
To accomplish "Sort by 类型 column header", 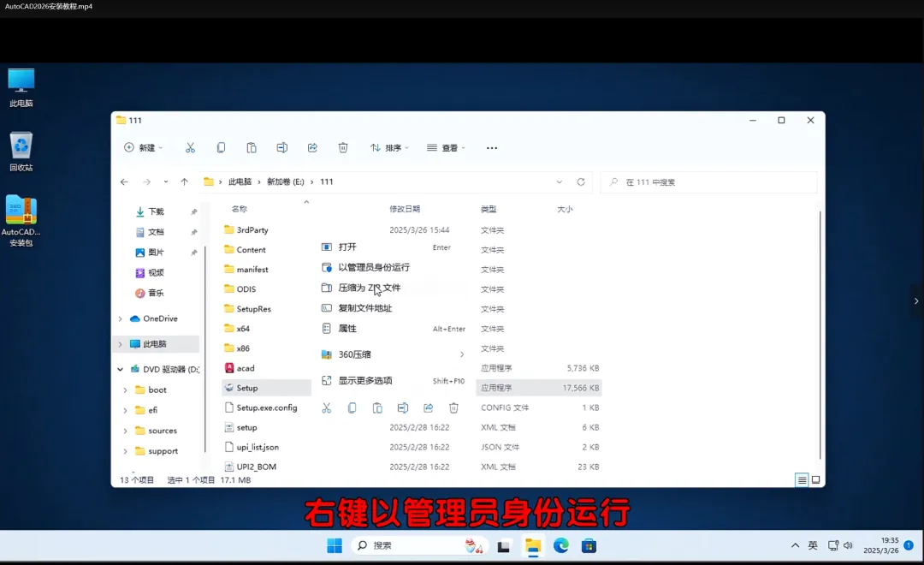I will click(489, 209).
